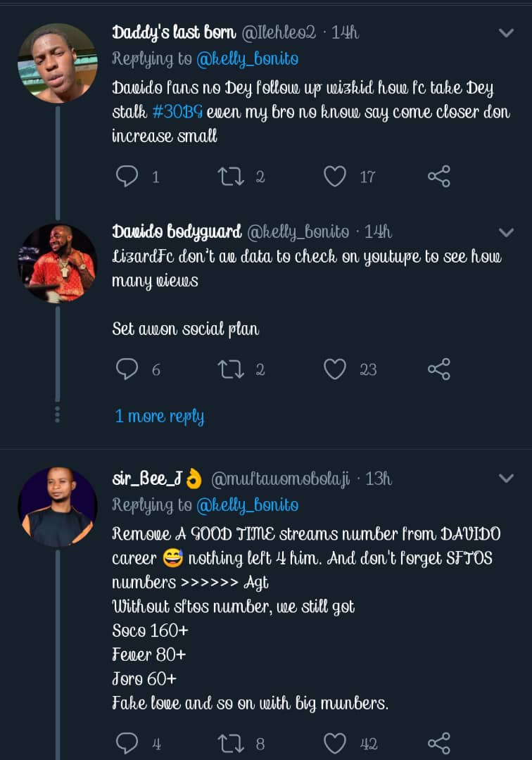View sir_Bee_J profile picture

pos(57,507)
